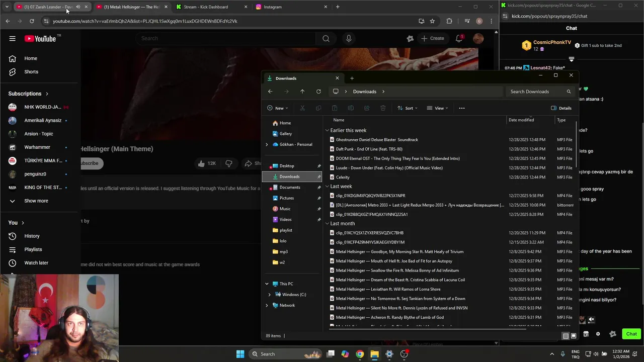Go back in Downloads File Explorer

(270, 92)
